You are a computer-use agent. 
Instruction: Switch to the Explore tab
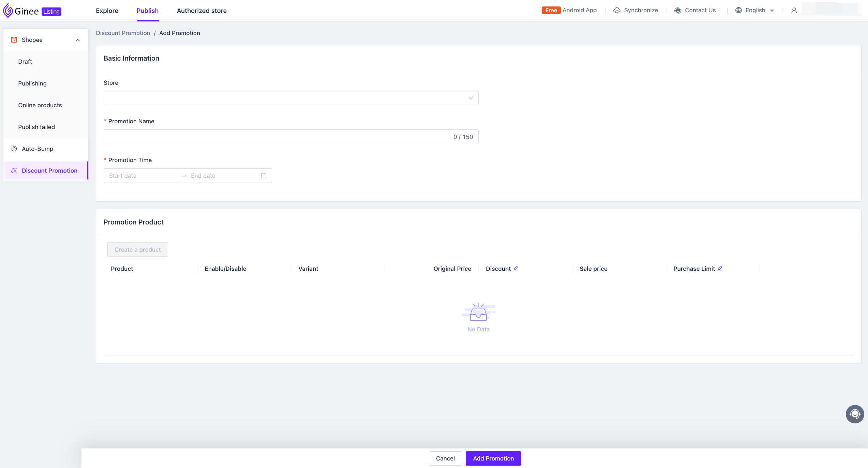[x=107, y=11]
